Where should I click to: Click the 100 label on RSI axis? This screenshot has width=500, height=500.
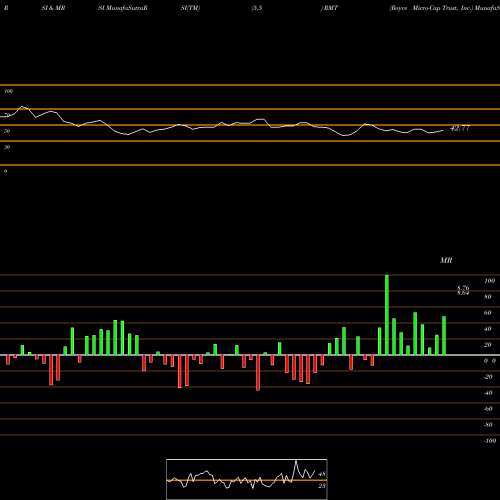click(x=9, y=91)
